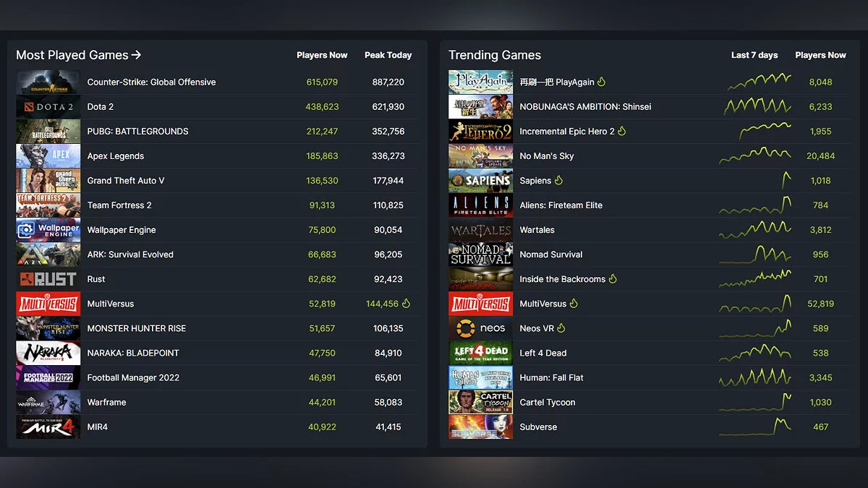Click the 615,079 players count
868x488 pixels.
(322, 82)
